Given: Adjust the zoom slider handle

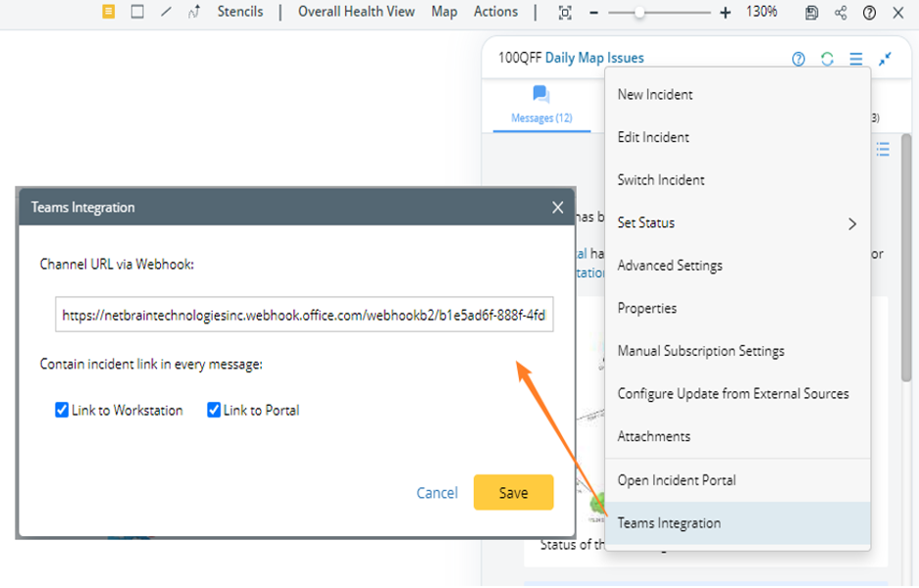Looking at the screenshot, I should 639,13.
